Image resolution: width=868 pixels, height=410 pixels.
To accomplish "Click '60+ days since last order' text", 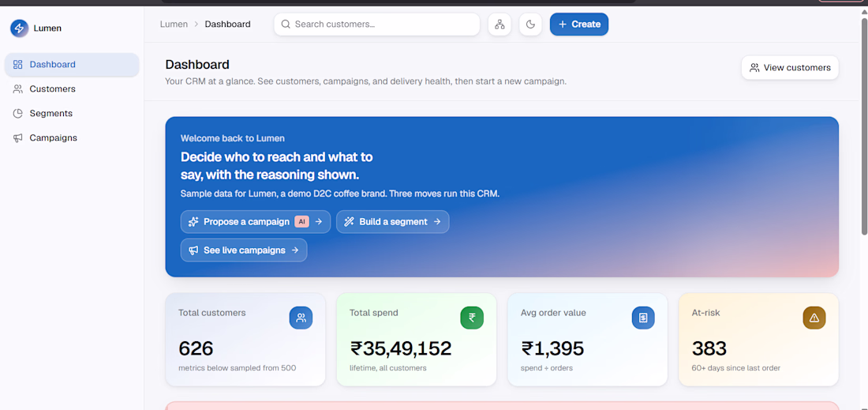I will tap(735, 368).
